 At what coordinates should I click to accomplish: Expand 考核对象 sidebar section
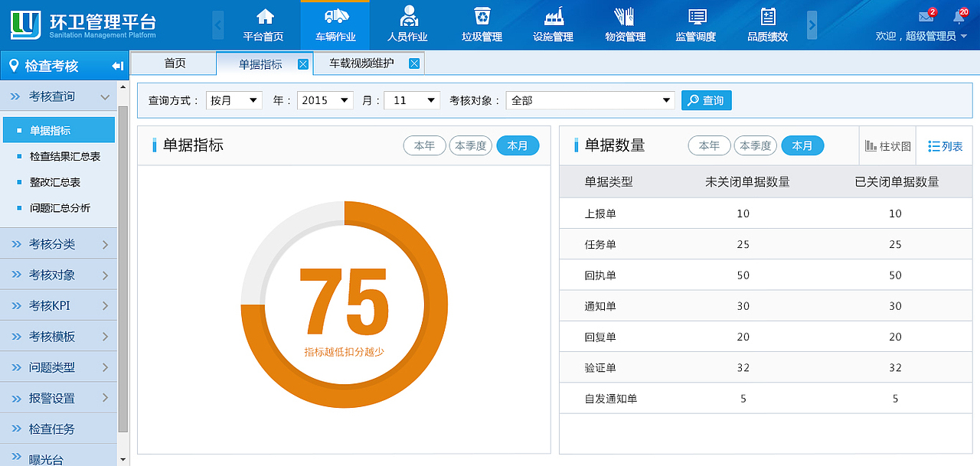[59, 275]
